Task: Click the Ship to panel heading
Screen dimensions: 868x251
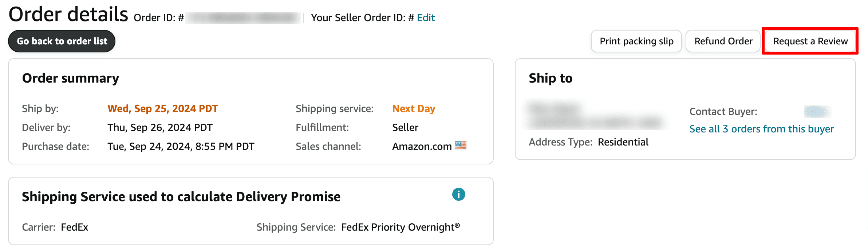Action: [x=551, y=78]
